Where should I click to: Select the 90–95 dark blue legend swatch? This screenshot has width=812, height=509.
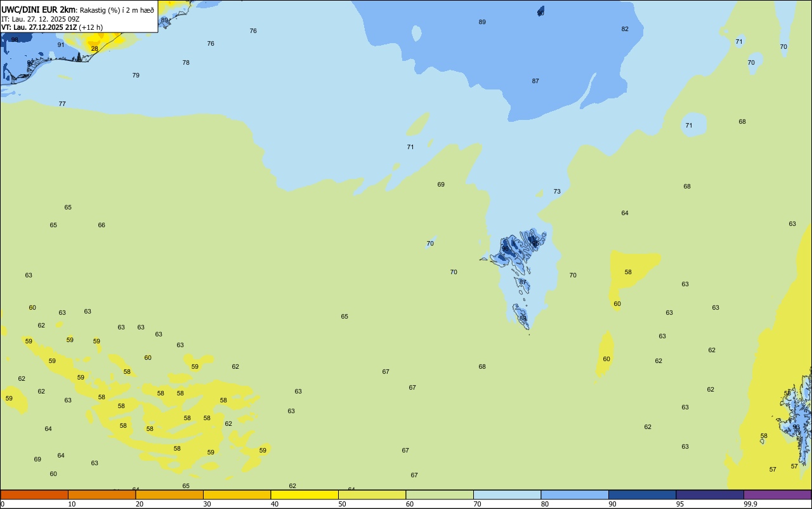click(x=642, y=494)
